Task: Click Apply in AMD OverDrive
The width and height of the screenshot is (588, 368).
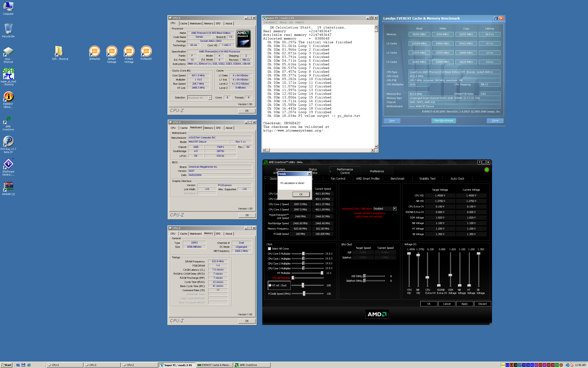Action: pos(465,304)
